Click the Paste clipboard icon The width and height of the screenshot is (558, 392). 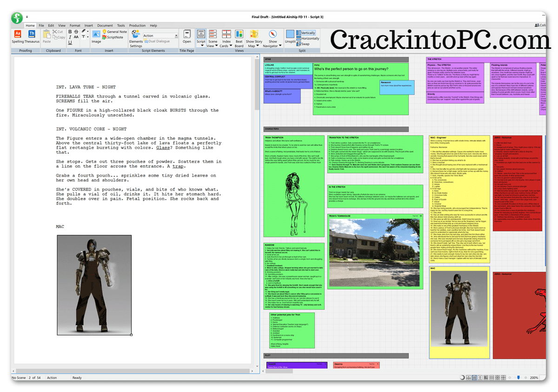click(46, 34)
